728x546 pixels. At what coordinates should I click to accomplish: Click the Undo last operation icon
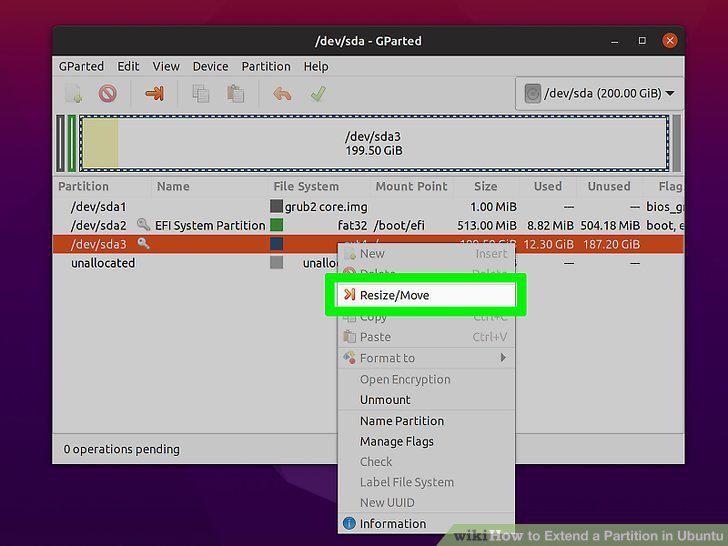(x=282, y=94)
